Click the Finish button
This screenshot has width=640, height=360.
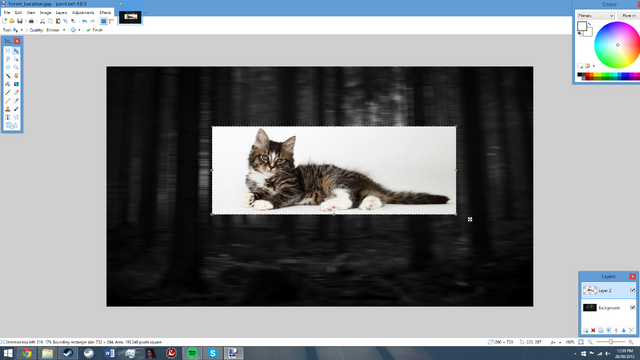[x=95, y=30]
